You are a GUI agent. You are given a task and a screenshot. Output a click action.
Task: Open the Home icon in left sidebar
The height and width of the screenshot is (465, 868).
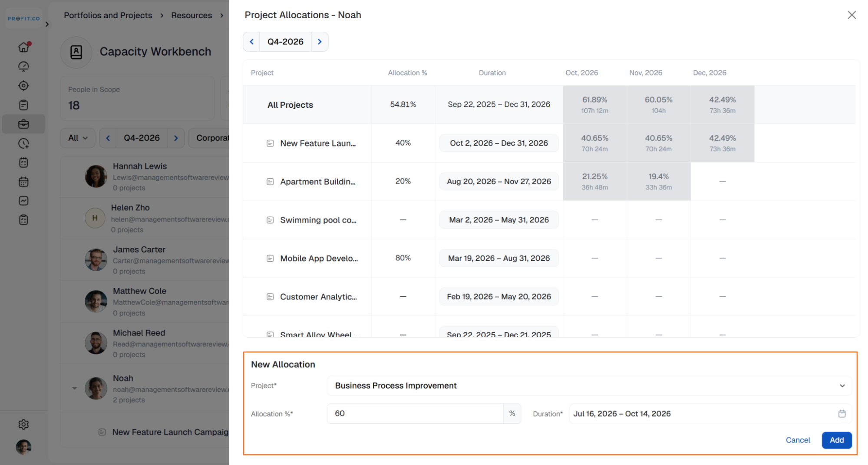[x=24, y=47]
